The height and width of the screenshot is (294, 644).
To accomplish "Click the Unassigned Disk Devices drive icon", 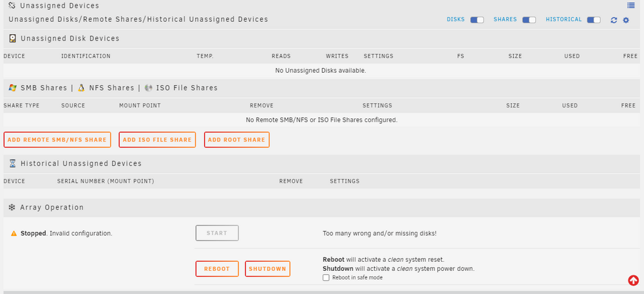I will pyautogui.click(x=13, y=39).
